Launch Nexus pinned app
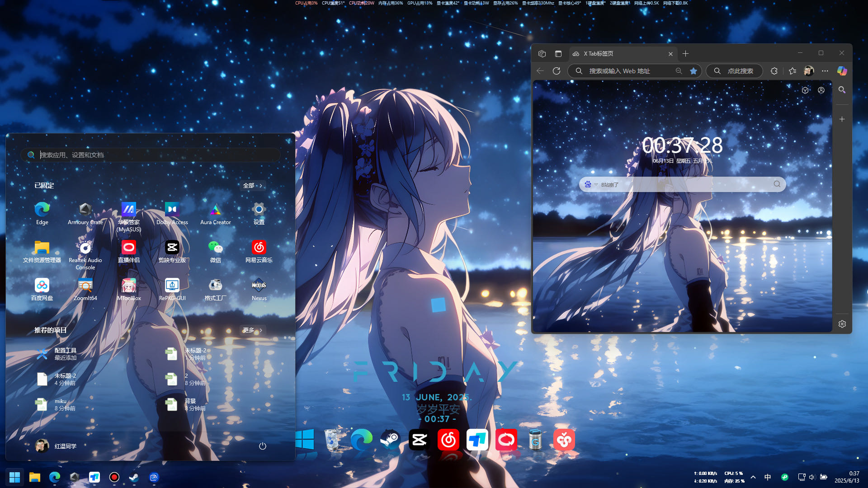Image resolution: width=868 pixels, height=488 pixels. 259,289
